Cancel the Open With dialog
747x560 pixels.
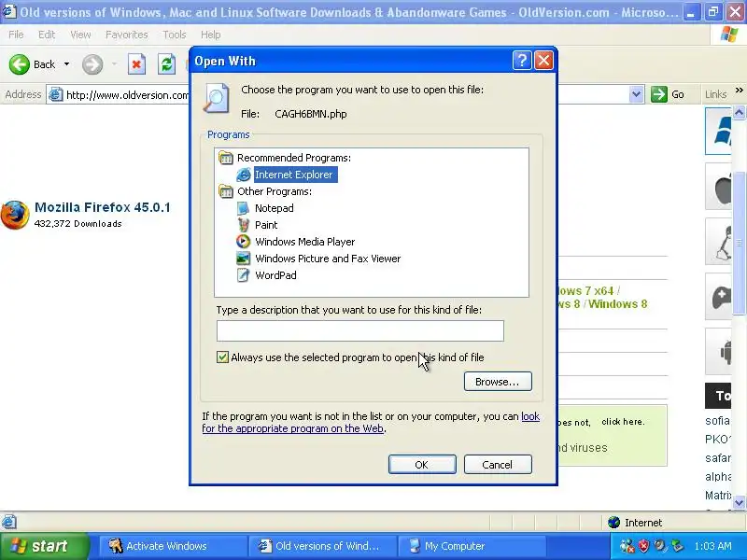(498, 464)
